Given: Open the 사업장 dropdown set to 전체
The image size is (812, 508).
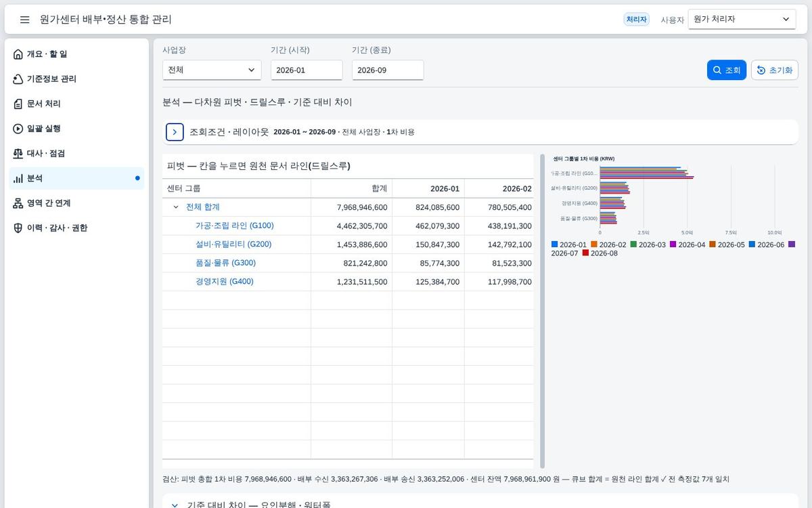Looking at the screenshot, I should (212, 70).
